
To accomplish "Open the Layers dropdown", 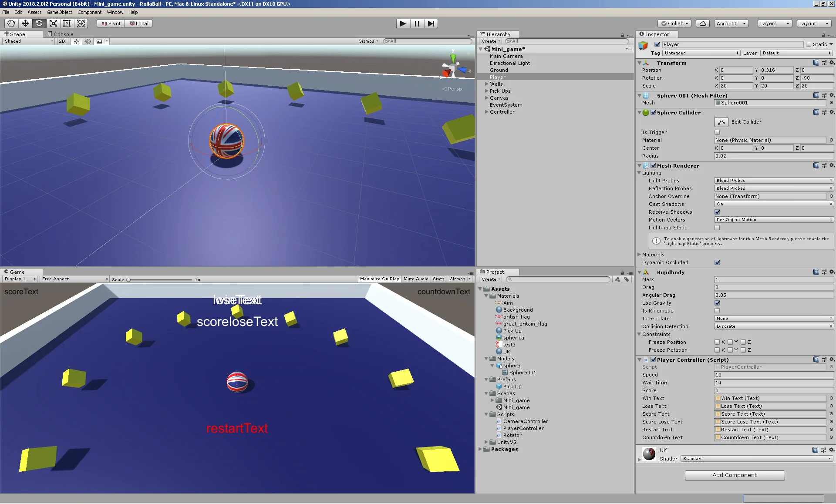I will point(774,24).
